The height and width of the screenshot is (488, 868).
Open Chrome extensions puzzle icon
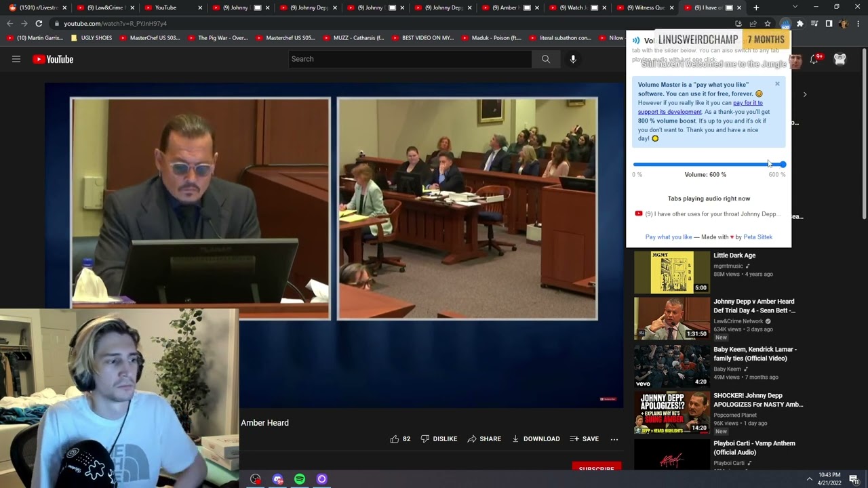click(800, 24)
